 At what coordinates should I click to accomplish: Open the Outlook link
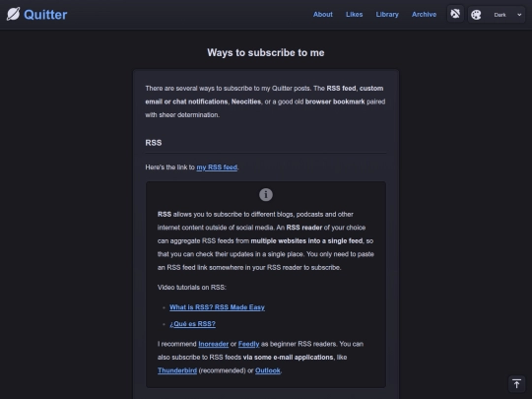pyautogui.click(x=268, y=370)
